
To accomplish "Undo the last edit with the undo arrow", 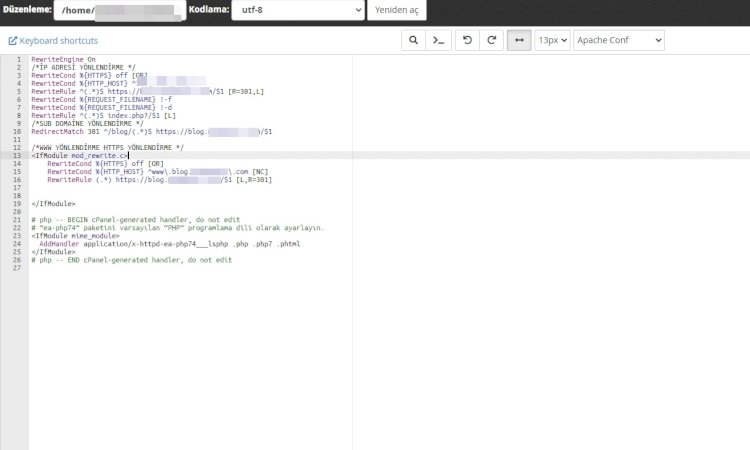I will 467,40.
